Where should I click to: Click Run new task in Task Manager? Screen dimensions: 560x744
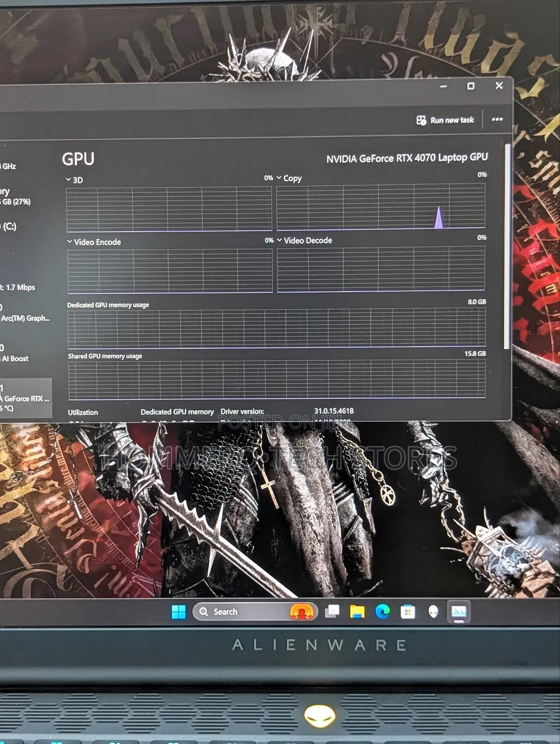click(x=445, y=120)
